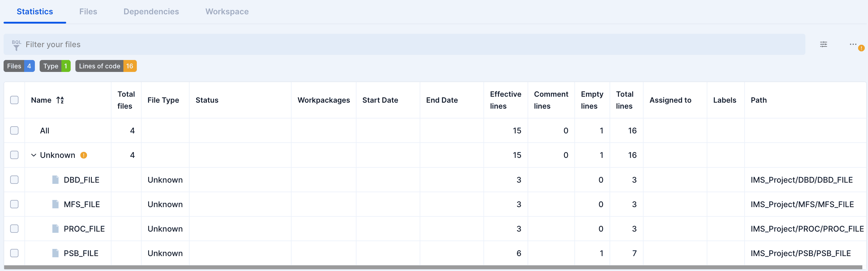The image size is (868, 271).
Task: Click path IMS_Project/PSB/PSB_FILE
Action: [801, 253]
